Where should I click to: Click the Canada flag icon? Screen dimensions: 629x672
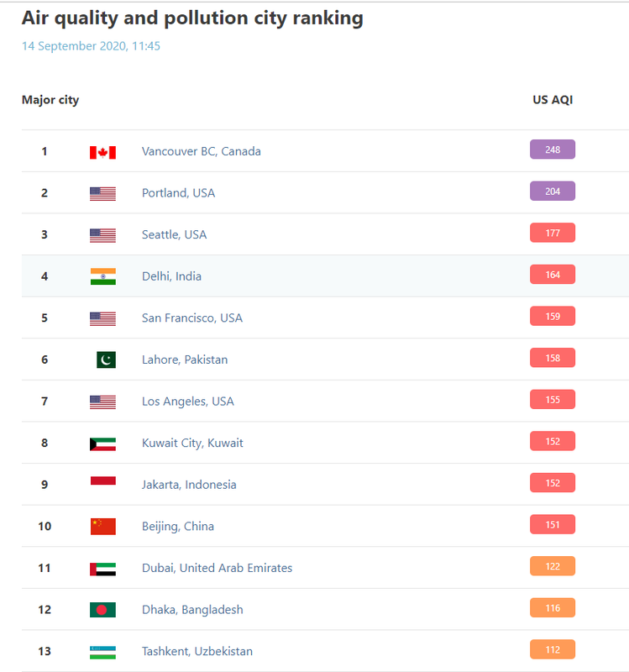pyautogui.click(x=102, y=153)
